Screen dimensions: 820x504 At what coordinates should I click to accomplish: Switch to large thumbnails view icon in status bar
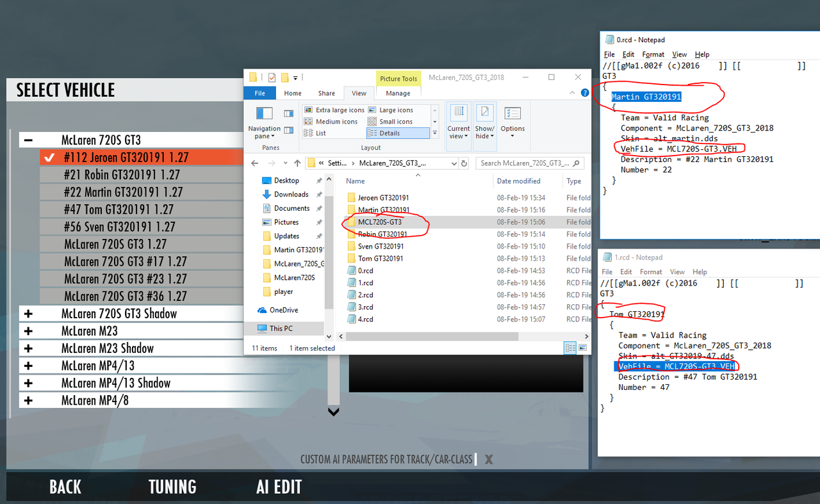(582, 348)
